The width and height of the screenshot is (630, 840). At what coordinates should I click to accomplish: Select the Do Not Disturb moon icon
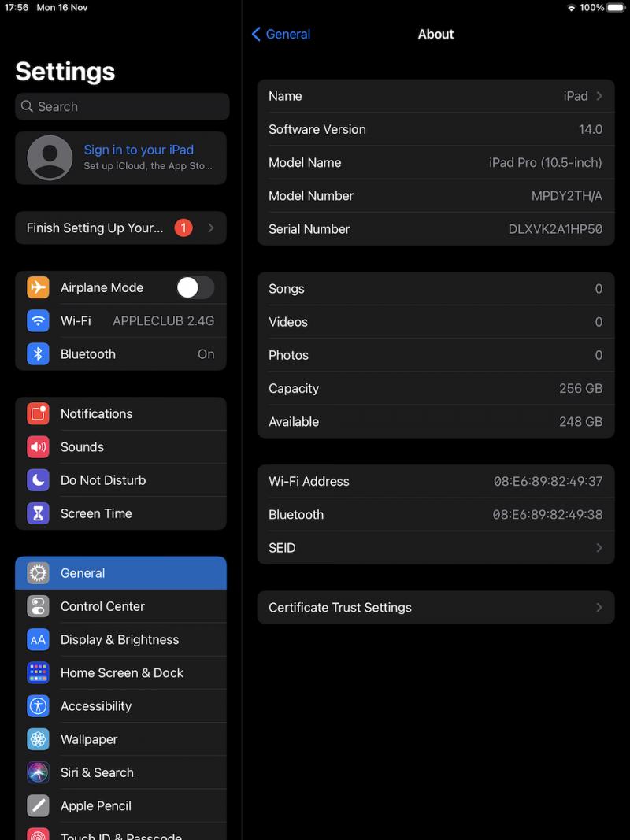[38, 480]
